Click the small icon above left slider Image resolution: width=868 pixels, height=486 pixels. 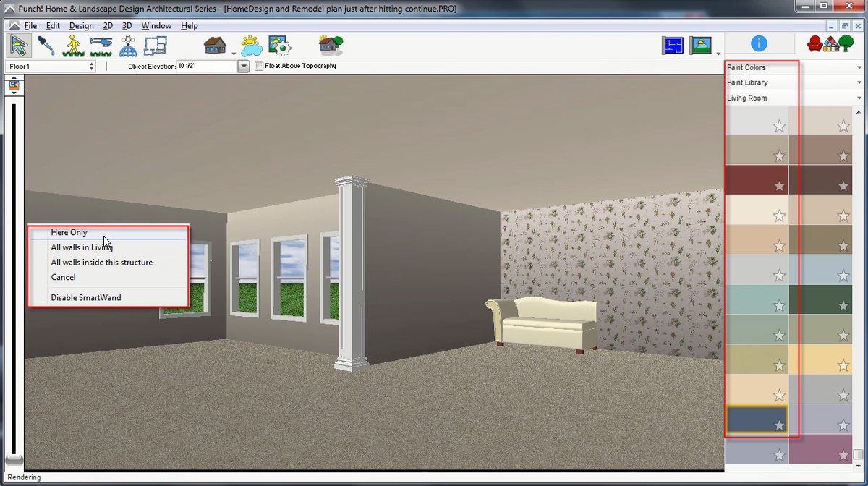click(13, 84)
